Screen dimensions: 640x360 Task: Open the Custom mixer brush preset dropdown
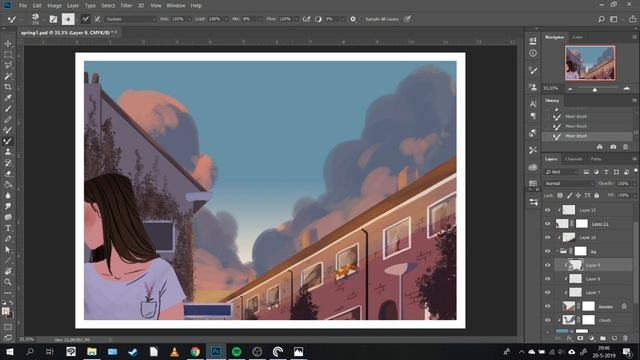point(131,19)
